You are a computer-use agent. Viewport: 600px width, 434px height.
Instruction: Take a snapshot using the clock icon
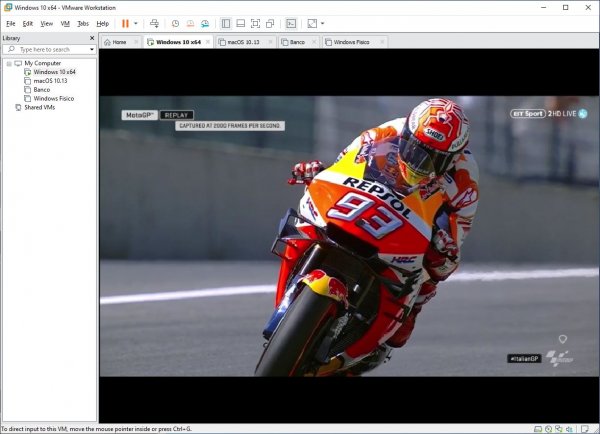(x=175, y=24)
